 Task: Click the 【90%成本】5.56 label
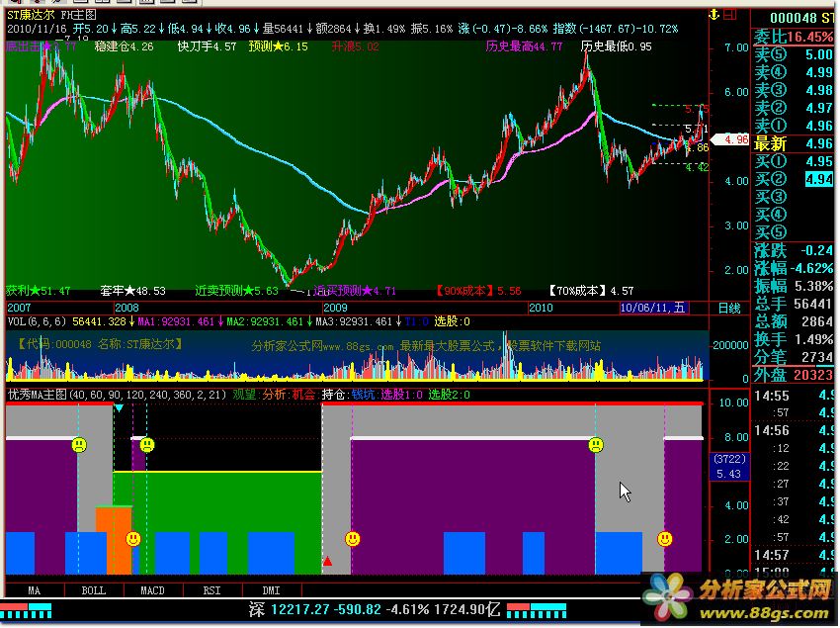[476, 291]
